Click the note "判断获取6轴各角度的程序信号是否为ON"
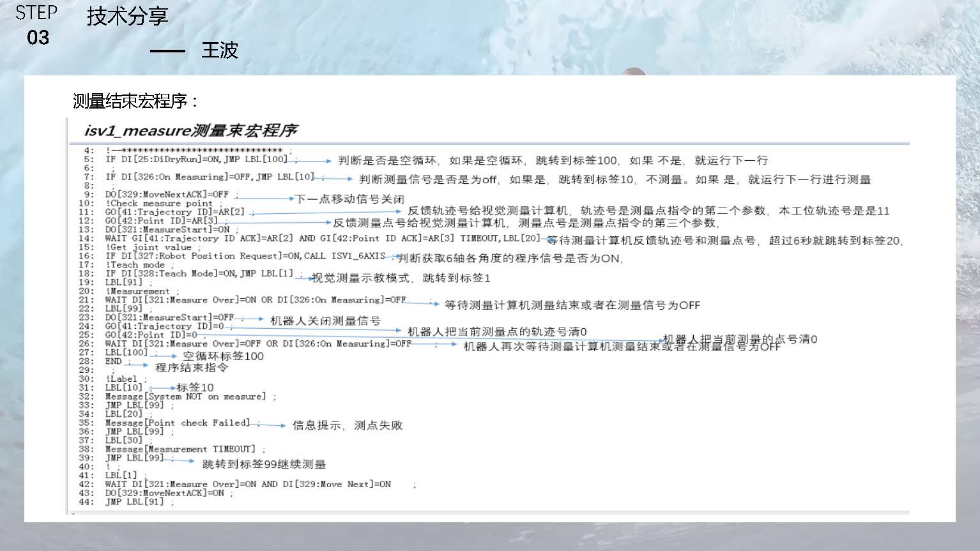This screenshot has height=551, width=980. pos(510,259)
